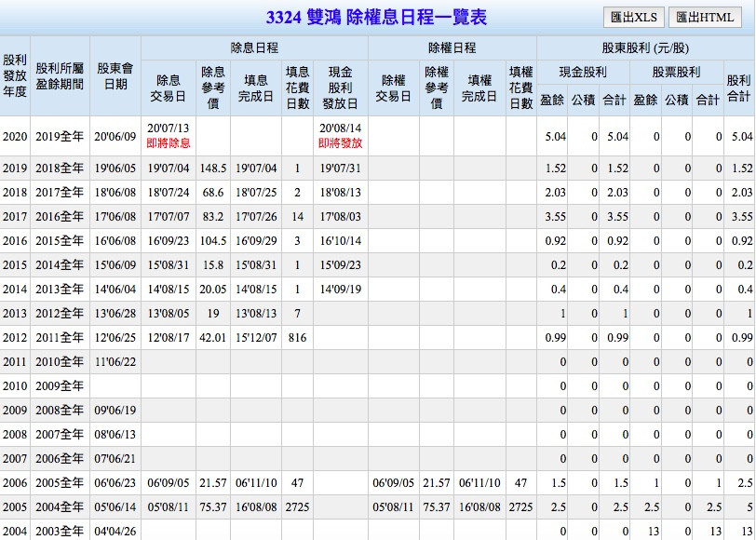Click the 股利合計 column header
The width and height of the screenshot is (756, 540).
[738, 88]
